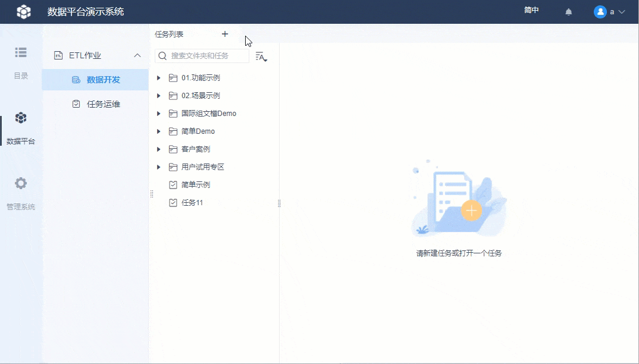Open the notification bell
Screen dimensions: 639x364
[569, 12]
